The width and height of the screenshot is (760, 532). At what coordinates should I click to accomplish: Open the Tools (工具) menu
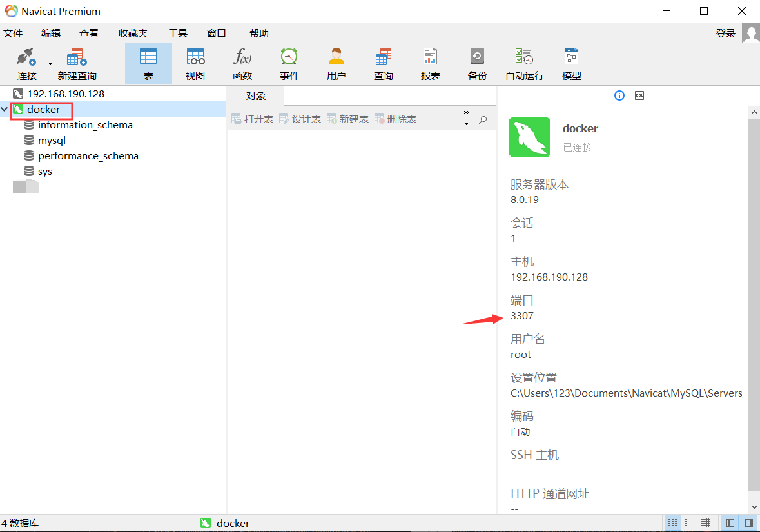(178, 33)
